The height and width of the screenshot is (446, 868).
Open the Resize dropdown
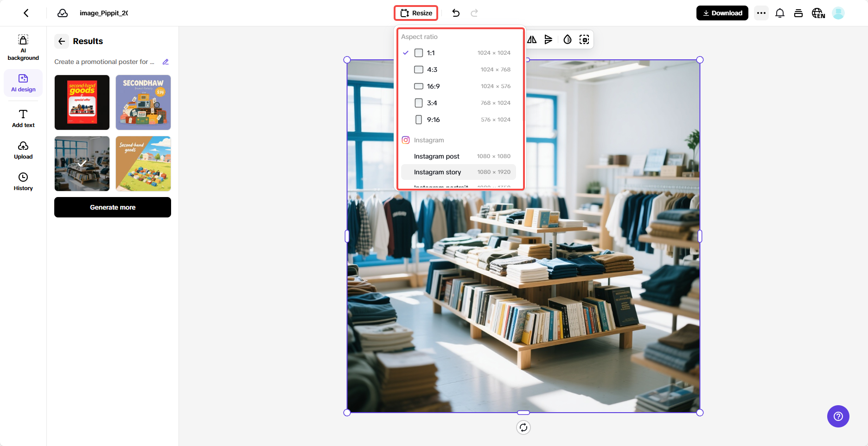(x=415, y=13)
